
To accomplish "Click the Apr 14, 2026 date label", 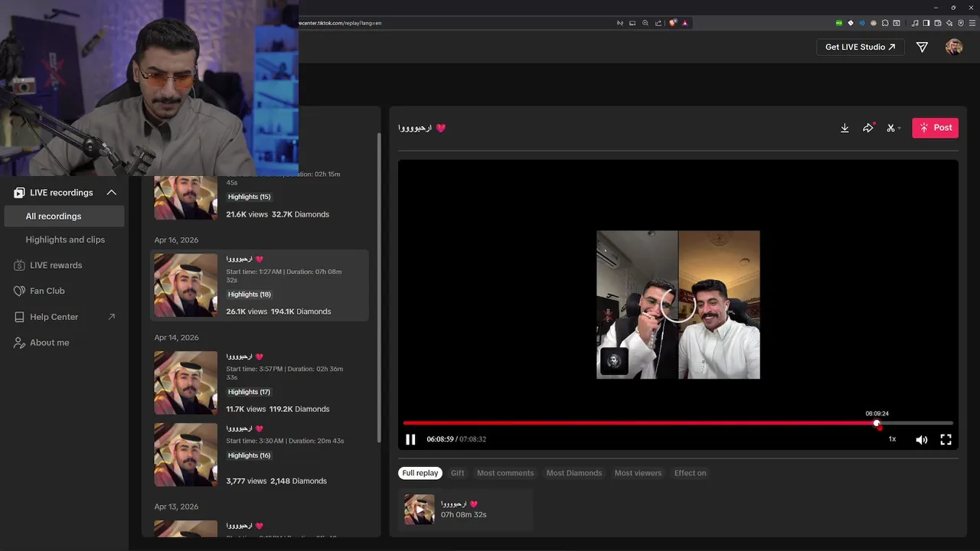I will (176, 337).
